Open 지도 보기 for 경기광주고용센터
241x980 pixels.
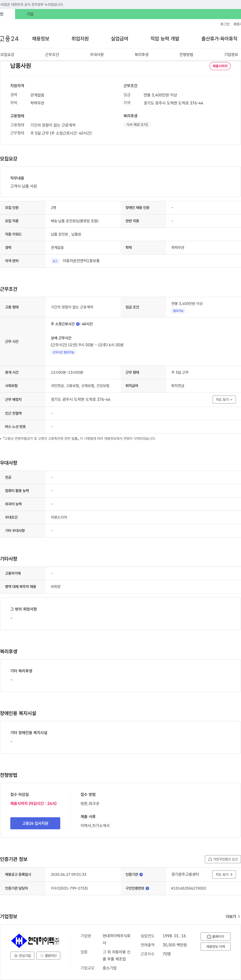[224, 875]
